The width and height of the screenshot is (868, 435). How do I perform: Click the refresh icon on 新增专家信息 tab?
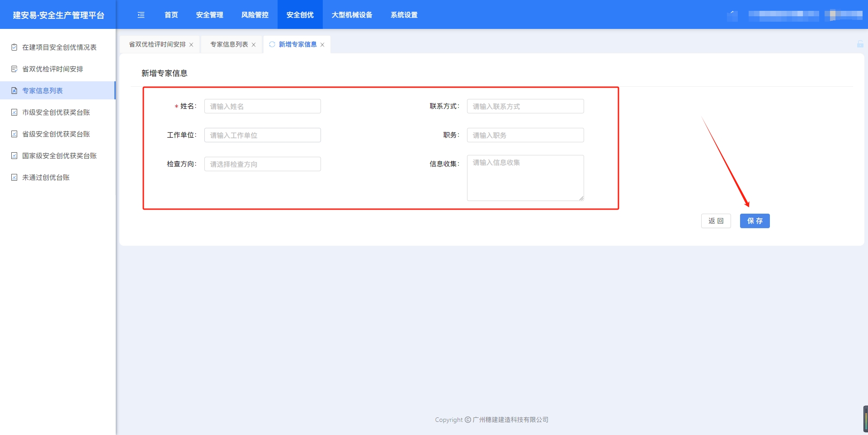click(x=272, y=44)
